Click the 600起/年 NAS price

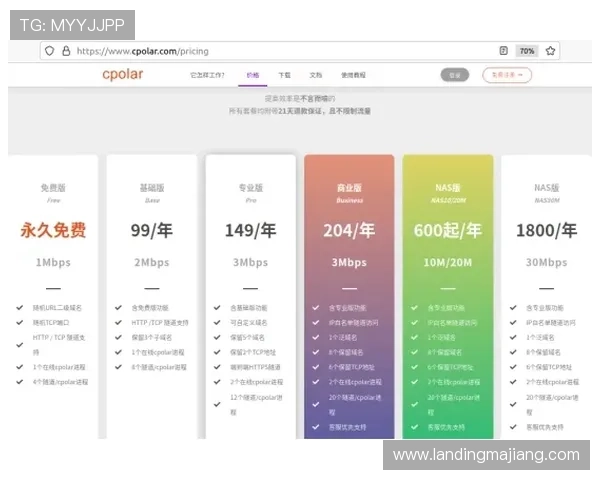448,230
